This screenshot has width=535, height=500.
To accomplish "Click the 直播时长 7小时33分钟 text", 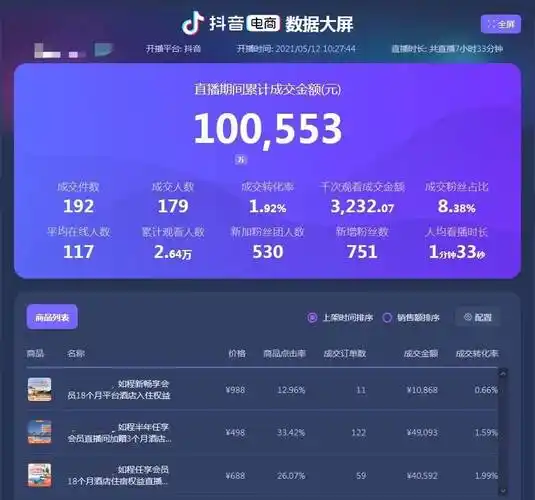I will tap(447, 49).
